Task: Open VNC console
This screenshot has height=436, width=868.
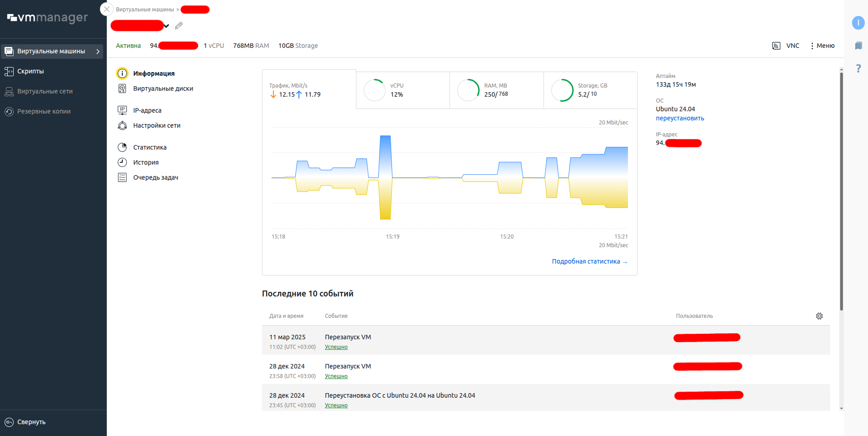Action: pyautogui.click(x=786, y=46)
